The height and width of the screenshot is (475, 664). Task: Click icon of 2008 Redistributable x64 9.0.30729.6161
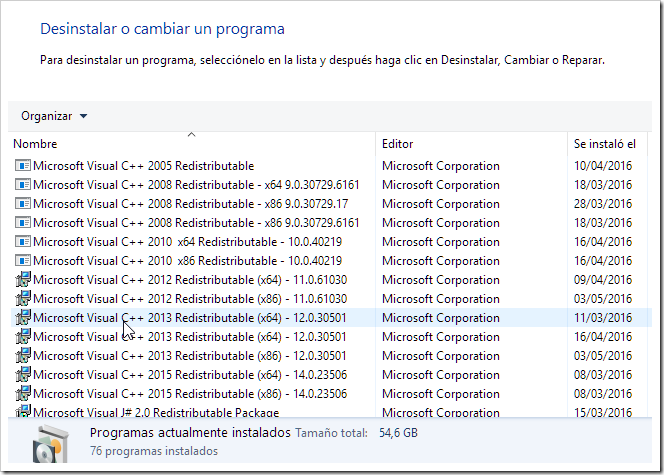coord(23,185)
